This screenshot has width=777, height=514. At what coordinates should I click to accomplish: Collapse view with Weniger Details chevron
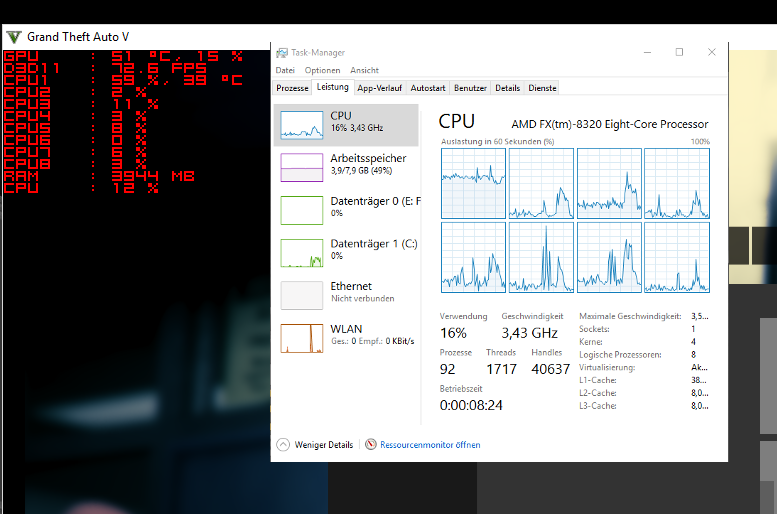(x=283, y=445)
